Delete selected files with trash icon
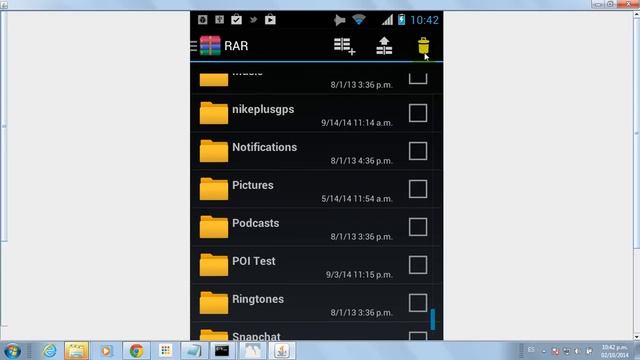640x360 pixels. click(x=423, y=46)
